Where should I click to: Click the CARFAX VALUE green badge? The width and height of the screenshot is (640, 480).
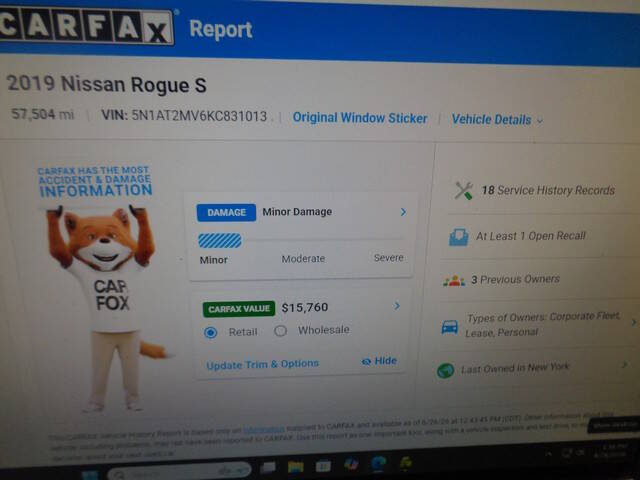[x=239, y=309]
